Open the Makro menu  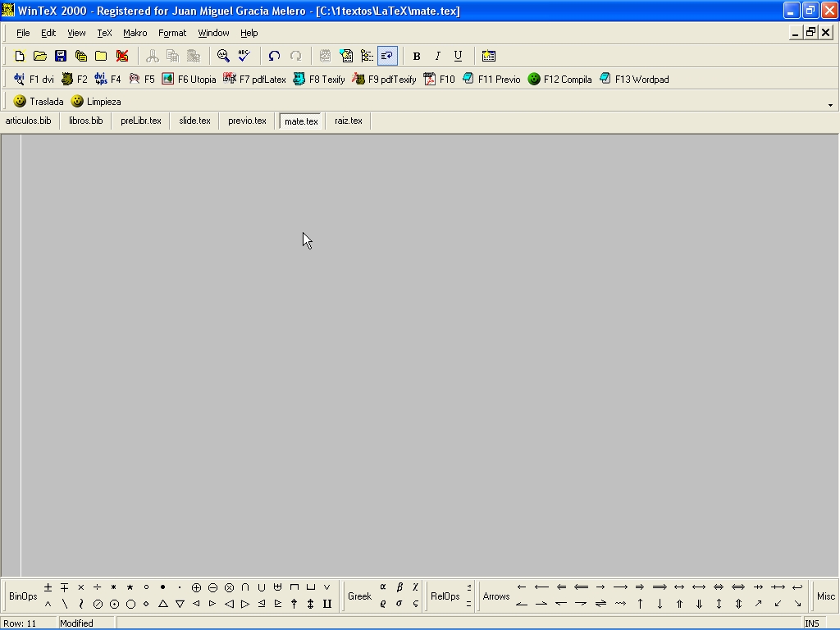135,33
